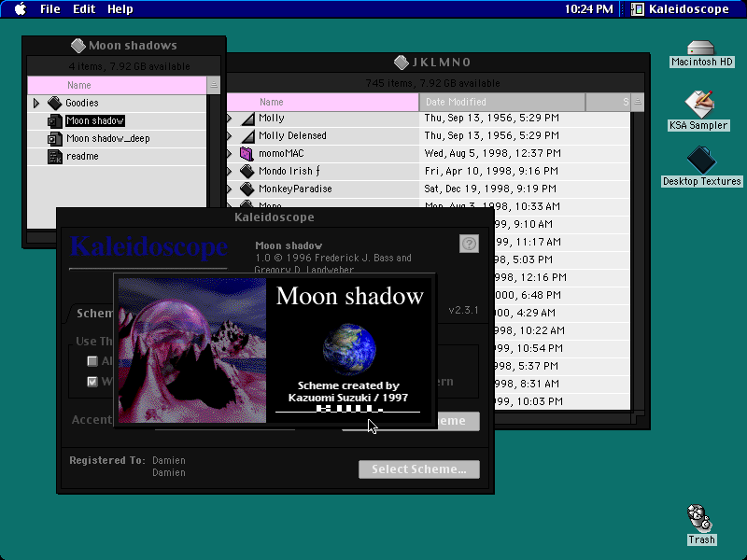This screenshot has width=747, height=560.
Task: Click the partially hidden button ending in 'eme'
Action: point(458,421)
